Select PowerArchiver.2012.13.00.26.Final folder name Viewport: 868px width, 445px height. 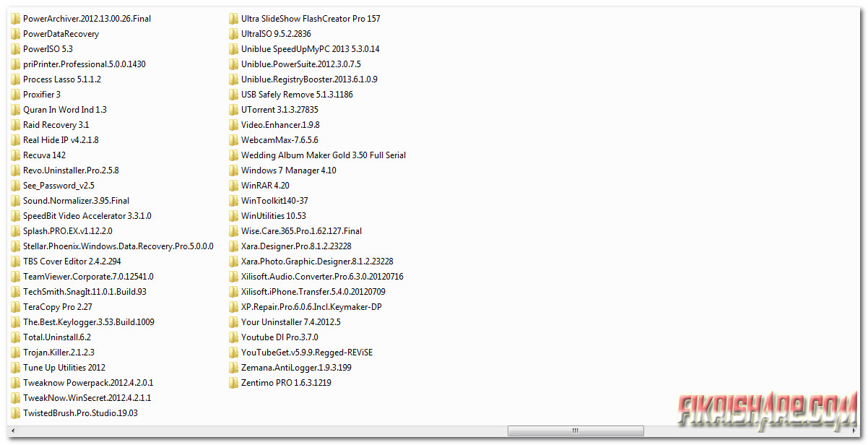point(87,19)
